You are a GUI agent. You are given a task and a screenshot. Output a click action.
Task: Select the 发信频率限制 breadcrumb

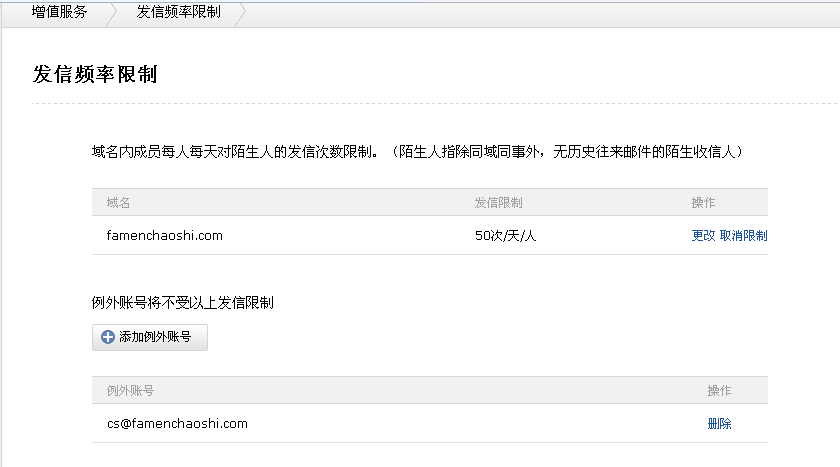178,12
